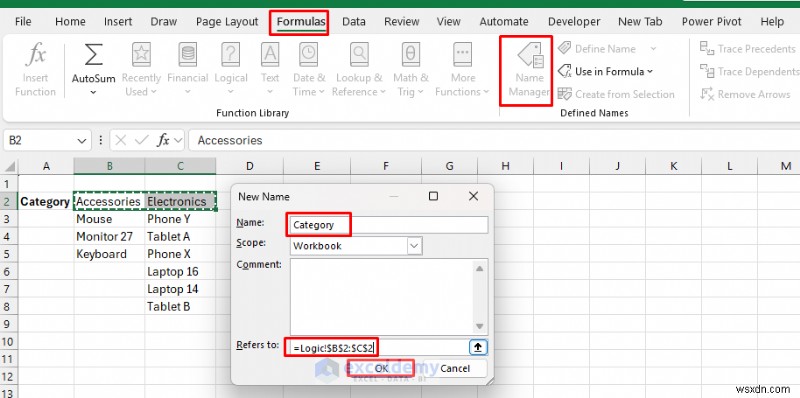Switch to the Insert tab
The image size is (800, 398).
coord(118,22)
